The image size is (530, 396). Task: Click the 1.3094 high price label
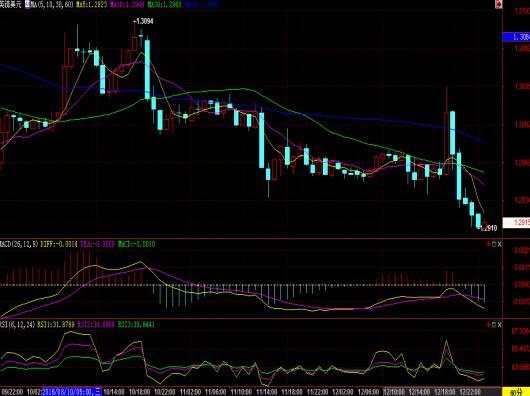pos(143,21)
